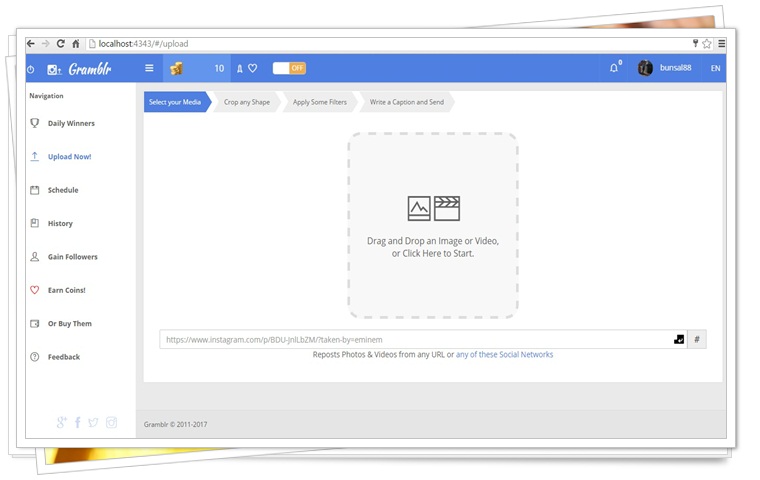Bookmark the page with the star icon
The width and height of the screenshot is (760, 480).
pos(707,44)
